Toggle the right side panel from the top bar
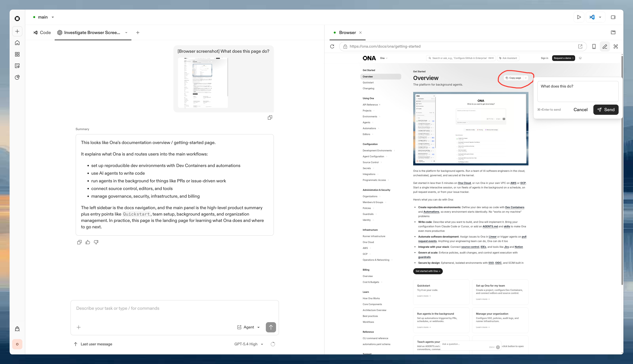633x364 pixels. click(613, 17)
